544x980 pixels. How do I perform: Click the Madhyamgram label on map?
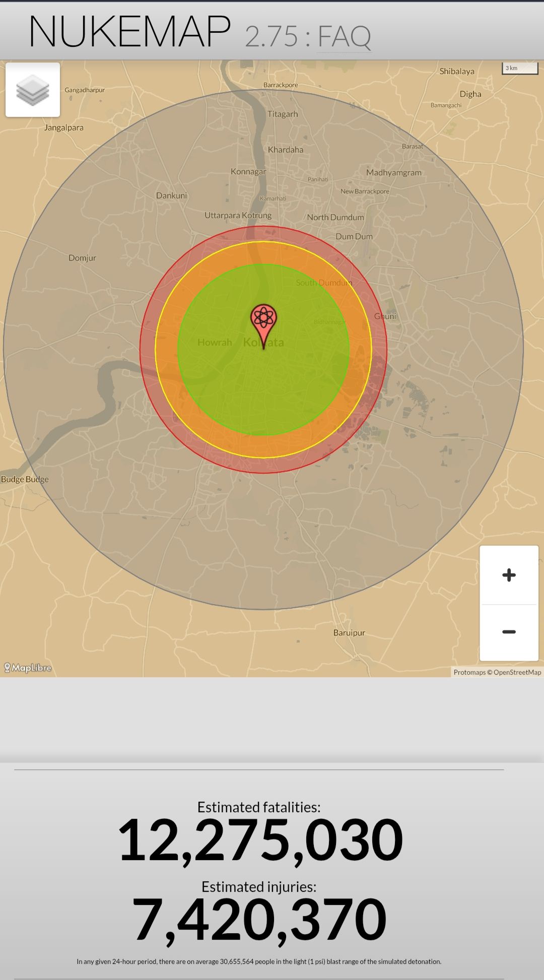393,172
